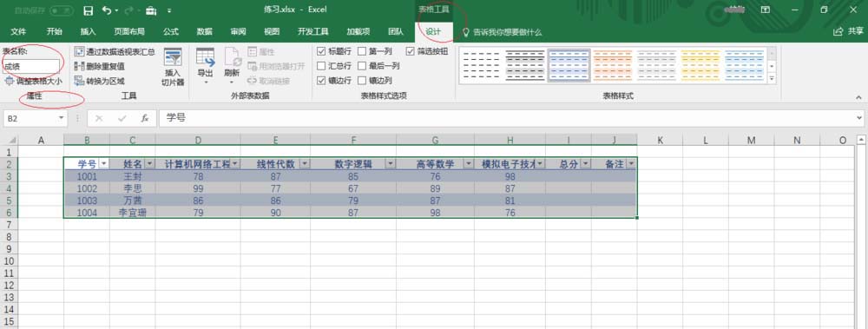Switch to the 页面布局 tab

tap(129, 31)
